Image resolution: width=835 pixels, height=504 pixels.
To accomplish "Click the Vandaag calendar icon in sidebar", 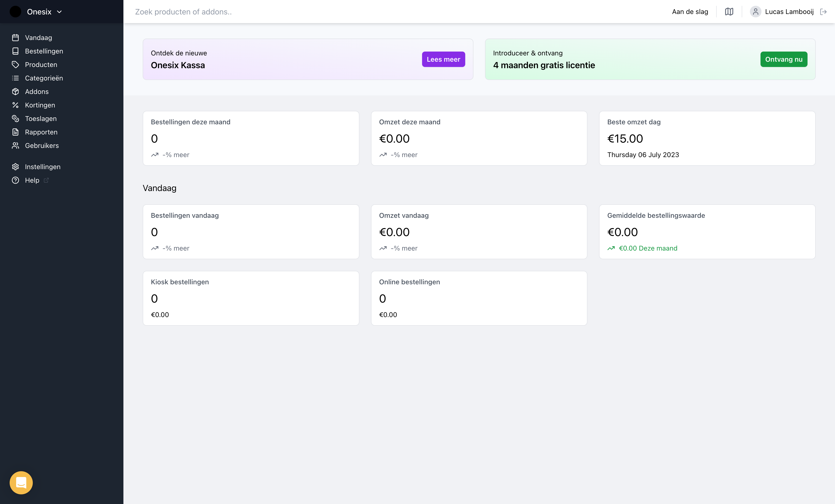I will (x=15, y=38).
